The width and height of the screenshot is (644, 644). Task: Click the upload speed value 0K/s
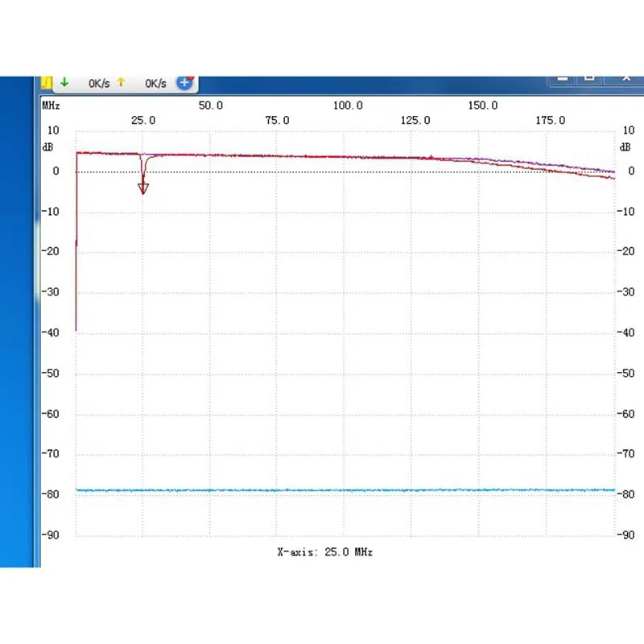click(155, 84)
